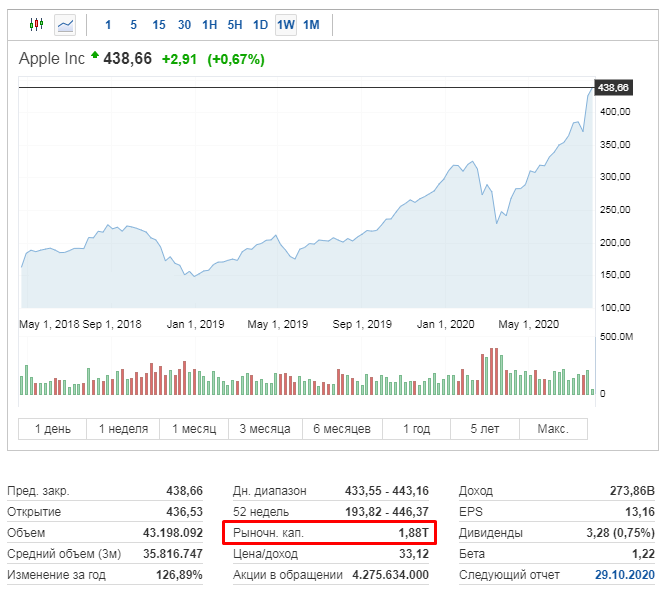The width and height of the screenshot is (666, 590).
Task: Set chart interval to 1 minute
Action: pos(108,25)
